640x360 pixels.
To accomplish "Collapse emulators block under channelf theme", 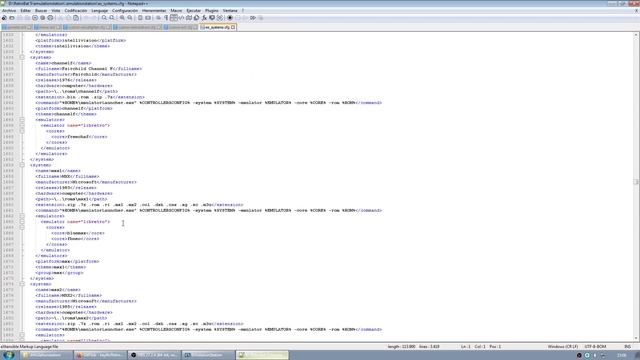I will pos(22,120).
